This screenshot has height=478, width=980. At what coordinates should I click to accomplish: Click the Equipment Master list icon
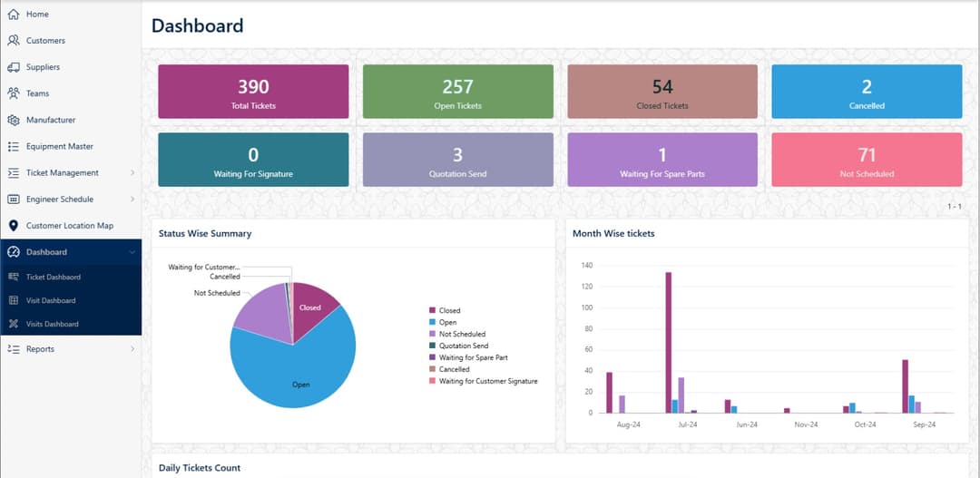[x=14, y=146]
